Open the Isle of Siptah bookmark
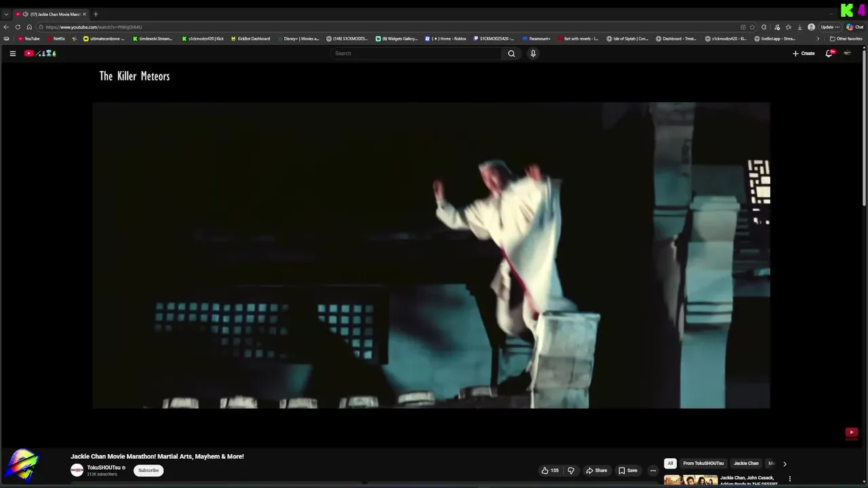The image size is (868, 488). pos(627,39)
